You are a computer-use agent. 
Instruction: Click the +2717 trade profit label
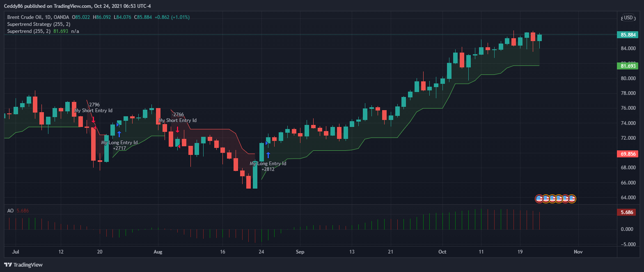click(x=119, y=148)
